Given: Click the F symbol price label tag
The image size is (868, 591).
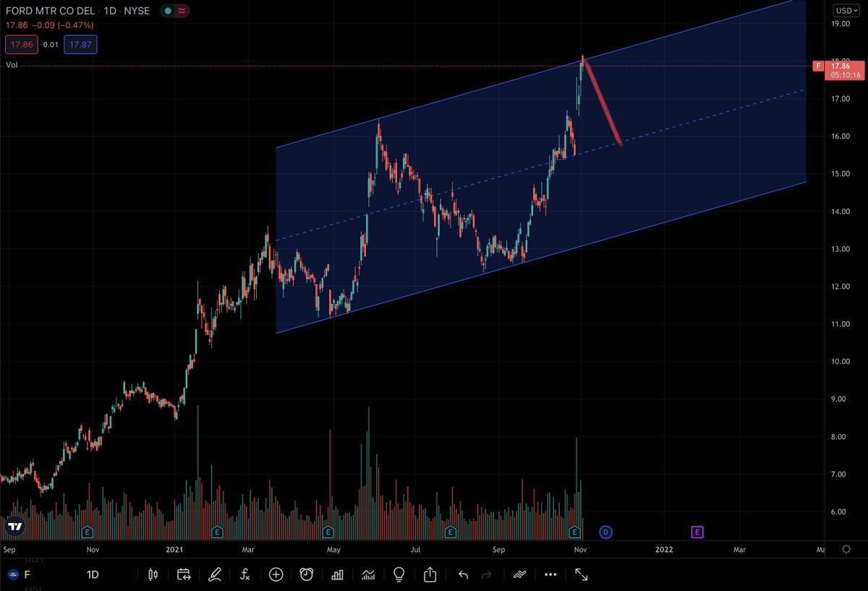Looking at the screenshot, I should tap(818, 66).
